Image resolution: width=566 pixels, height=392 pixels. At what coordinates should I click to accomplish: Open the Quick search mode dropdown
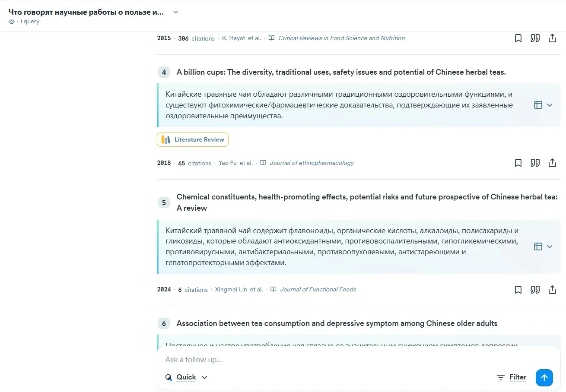187,377
